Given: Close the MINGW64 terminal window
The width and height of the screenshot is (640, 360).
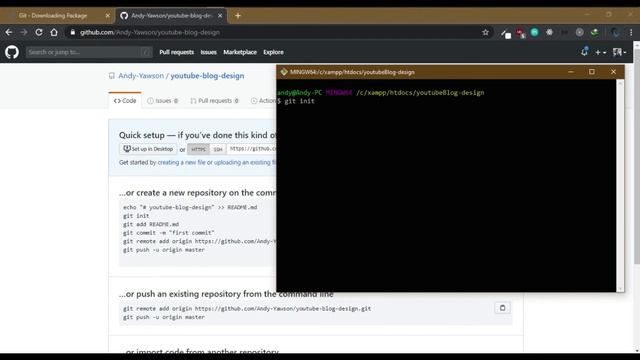Looking at the screenshot, I should coord(613,72).
